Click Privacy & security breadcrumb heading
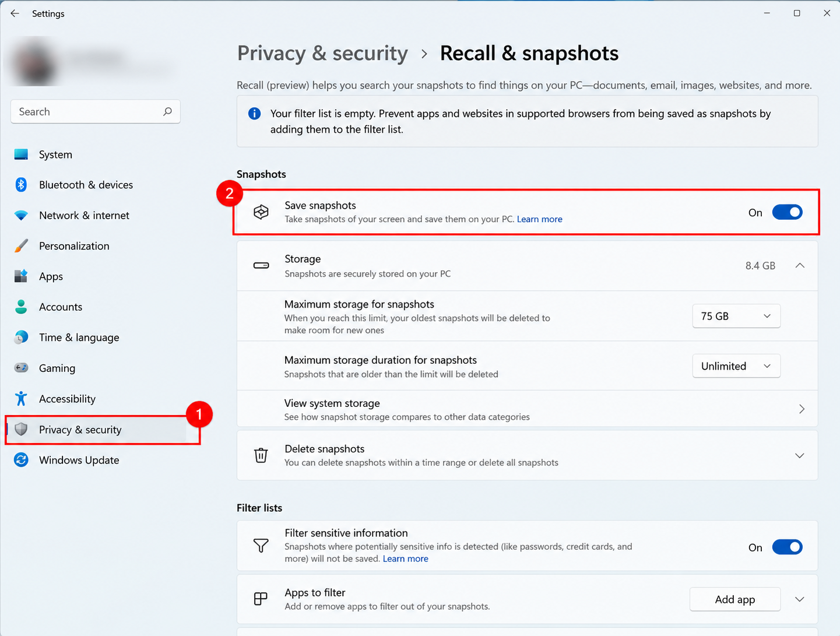840x636 pixels. click(322, 53)
